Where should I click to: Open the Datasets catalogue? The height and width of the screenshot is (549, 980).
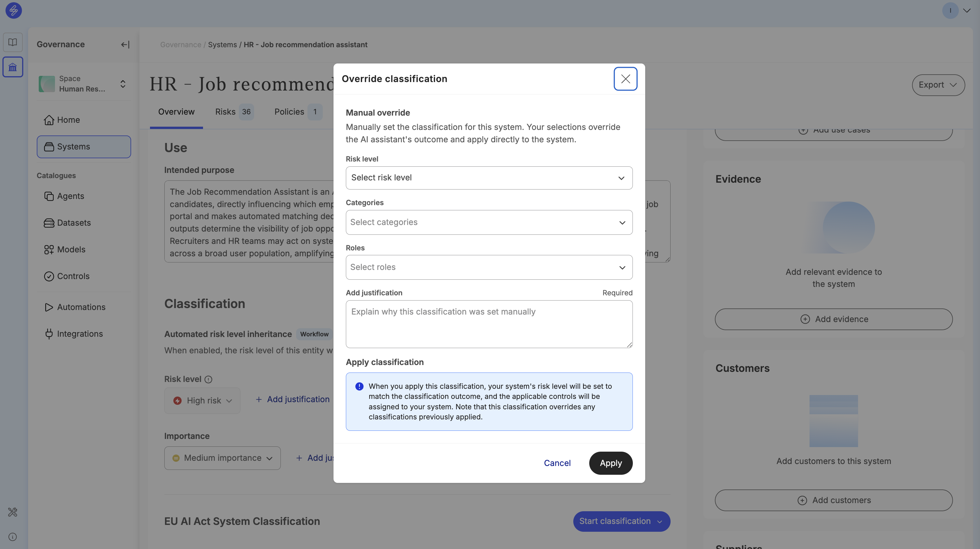coord(84,223)
